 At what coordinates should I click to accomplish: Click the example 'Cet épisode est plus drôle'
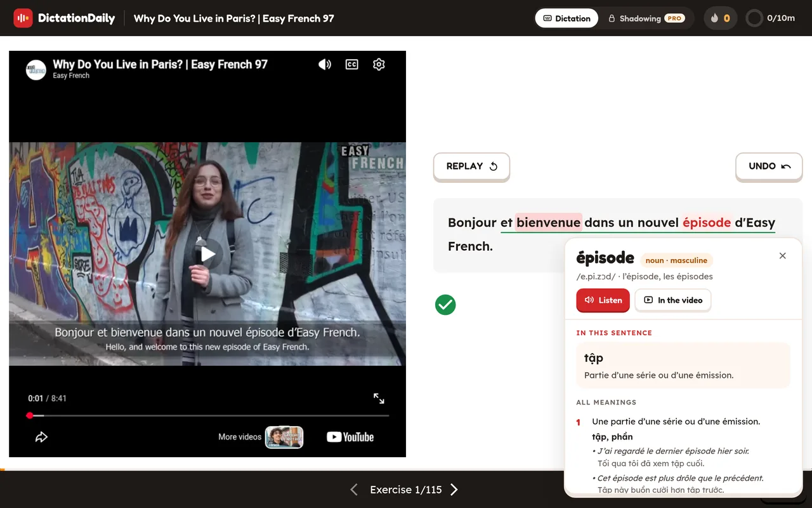point(679,478)
